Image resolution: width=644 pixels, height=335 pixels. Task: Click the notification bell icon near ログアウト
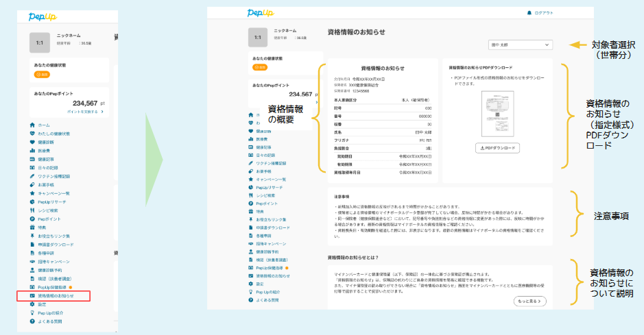click(x=529, y=12)
